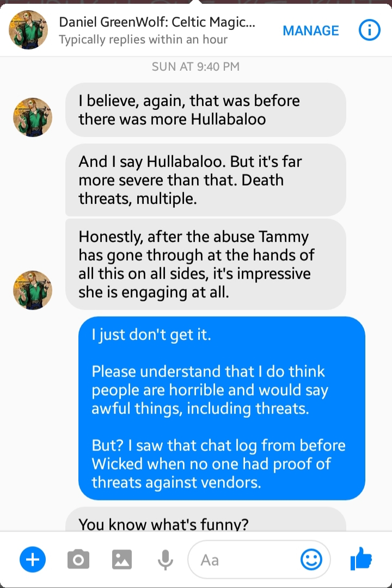Tap the microphone voice message icon
This screenshot has height=588, width=392.
tap(165, 560)
